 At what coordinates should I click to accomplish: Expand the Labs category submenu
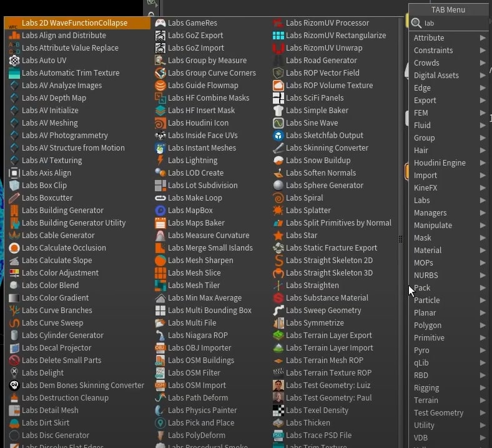(483, 201)
